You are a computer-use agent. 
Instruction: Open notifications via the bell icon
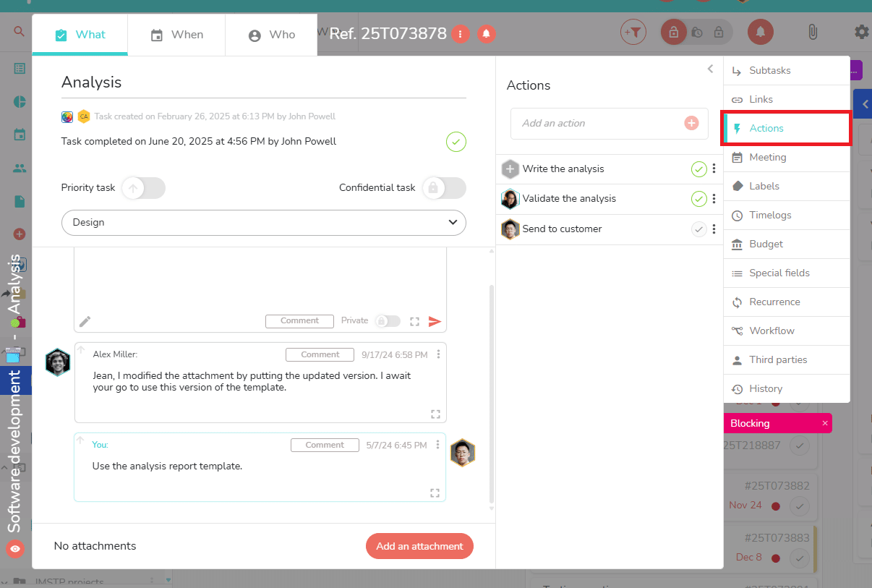pyautogui.click(x=761, y=32)
